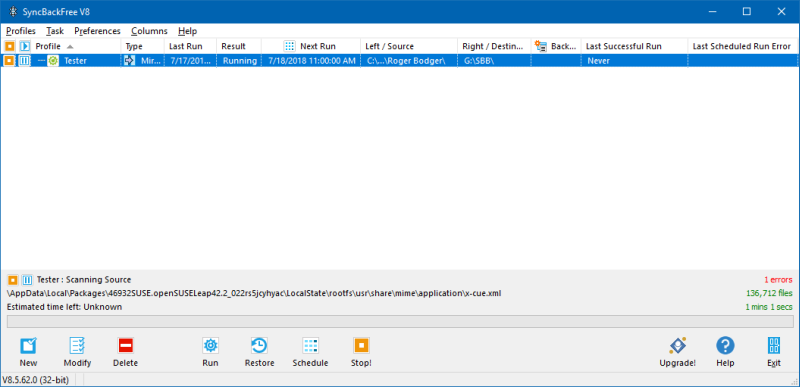The width and height of the screenshot is (800, 387).
Task: Click the 7/18/2018 11:00:00 AM cell
Action: click(x=311, y=61)
